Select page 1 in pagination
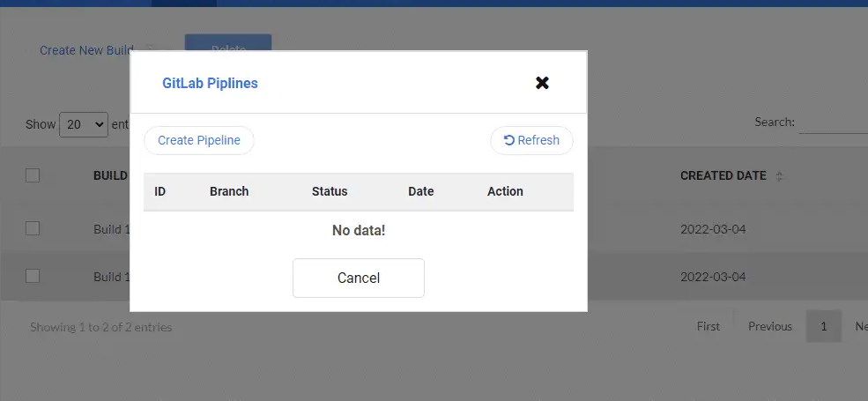The image size is (868, 401). click(x=824, y=326)
